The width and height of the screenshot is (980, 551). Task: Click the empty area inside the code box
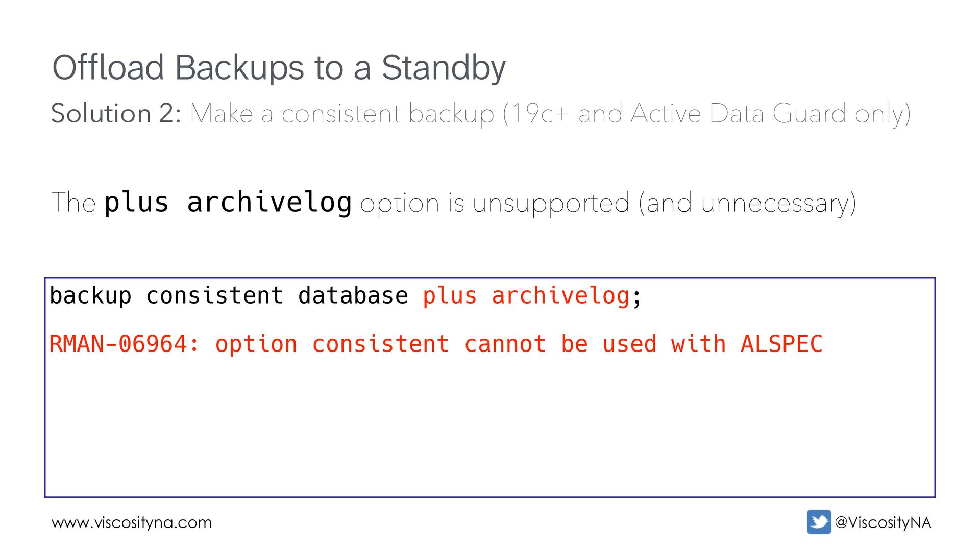pyautogui.click(x=490, y=429)
